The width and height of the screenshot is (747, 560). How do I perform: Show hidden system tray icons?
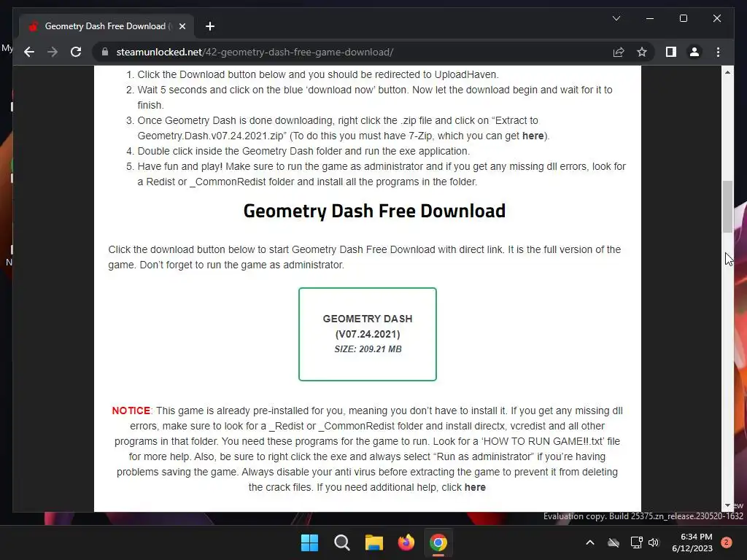(x=589, y=542)
